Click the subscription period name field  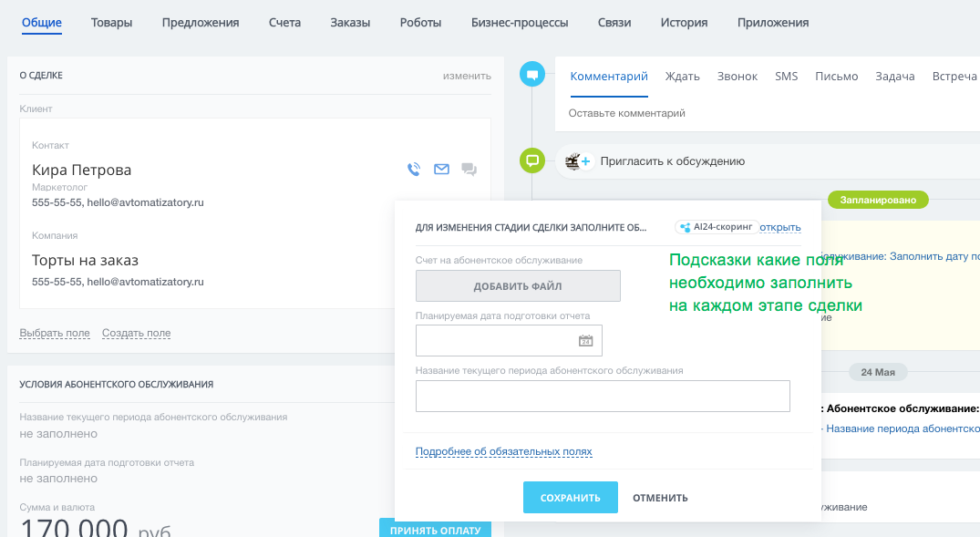pyautogui.click(x=603, y=396)
